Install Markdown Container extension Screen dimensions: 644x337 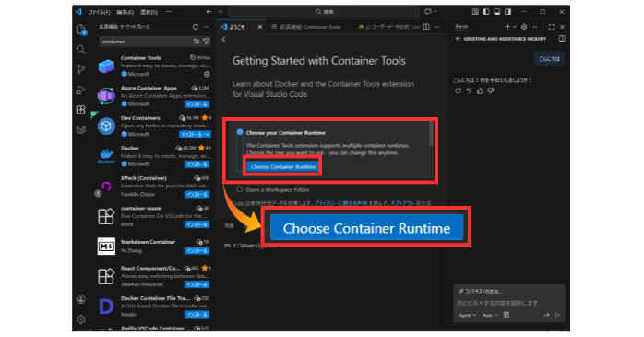click(x=197, y=251)
